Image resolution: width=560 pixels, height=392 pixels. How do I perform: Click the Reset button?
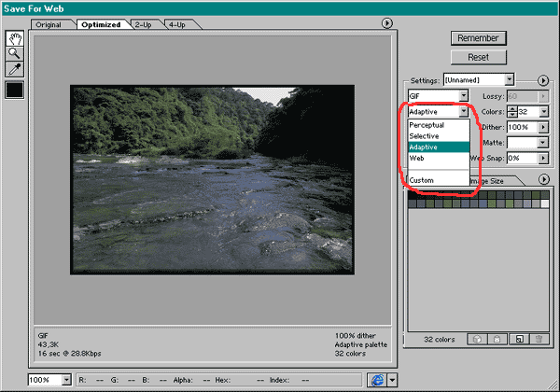pyautogui.click(x=478, y=57)
